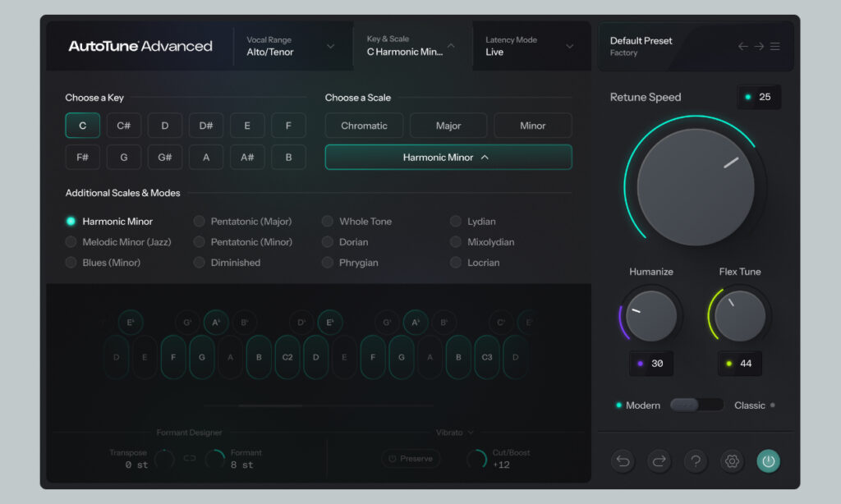Viewport: 841px width, 504px height.
Task: Choose key F#
Action: point(83,157)
